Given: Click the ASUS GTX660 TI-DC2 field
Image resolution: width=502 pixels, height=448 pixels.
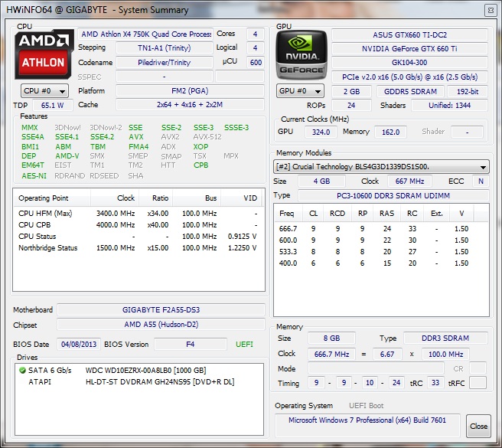Looking at the screenshot, I should coord(410,35).
